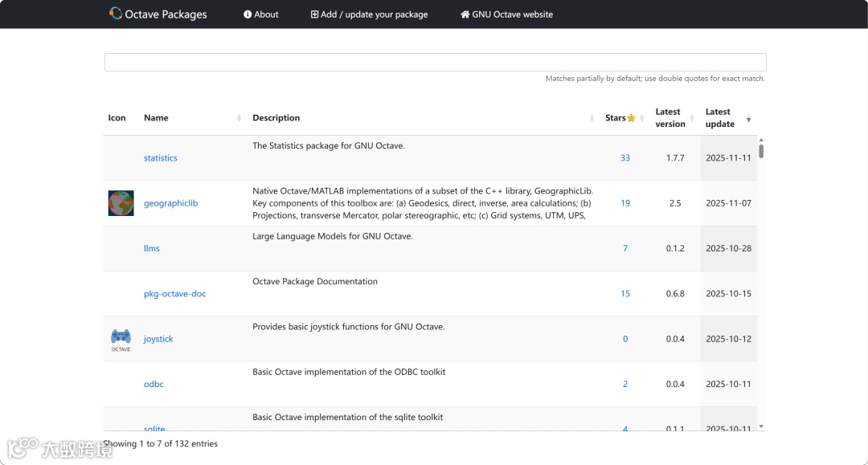Sort by Latest update arrow
The width and height of the screenshot is (868, 465).
coord(749,119)
